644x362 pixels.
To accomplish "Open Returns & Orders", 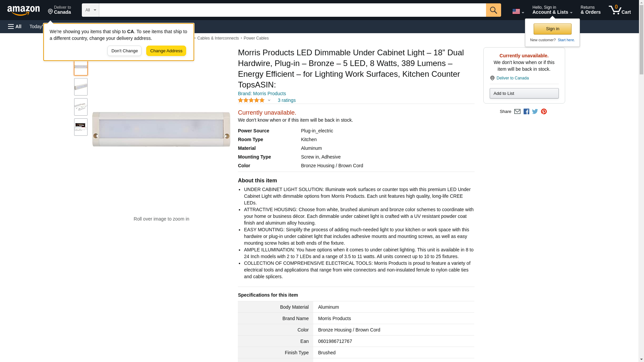I will [590, 10].
